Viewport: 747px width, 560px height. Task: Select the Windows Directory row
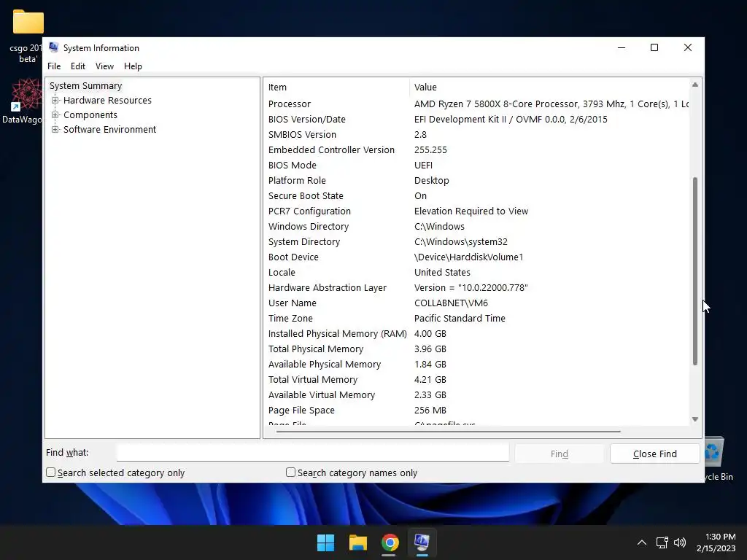[x=476, y=226]
